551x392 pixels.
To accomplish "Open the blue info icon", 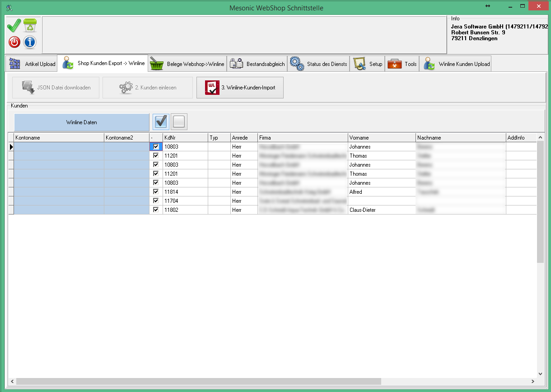I will point(30,42).
